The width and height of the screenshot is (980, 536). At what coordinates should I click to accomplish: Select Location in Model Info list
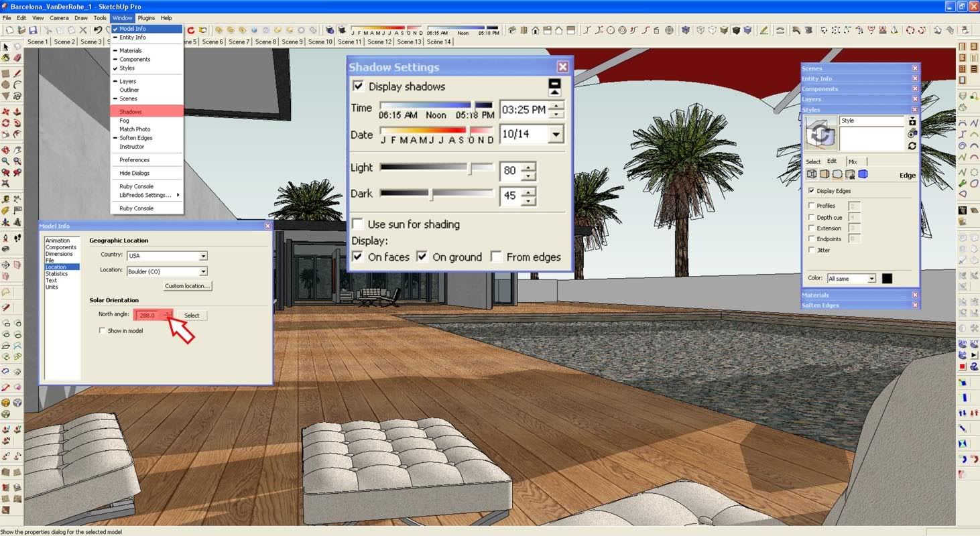pyautogui.click(x=61, y=267)
